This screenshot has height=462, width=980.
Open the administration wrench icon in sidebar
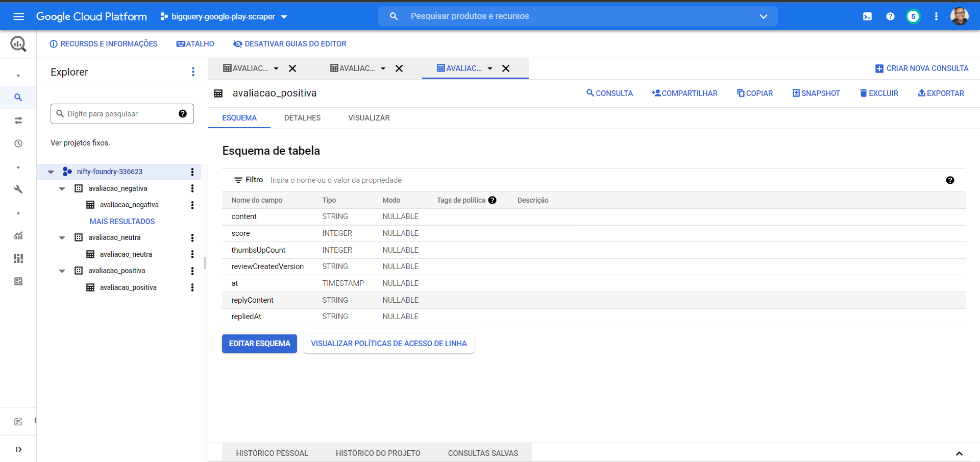(x=18, y=189)
